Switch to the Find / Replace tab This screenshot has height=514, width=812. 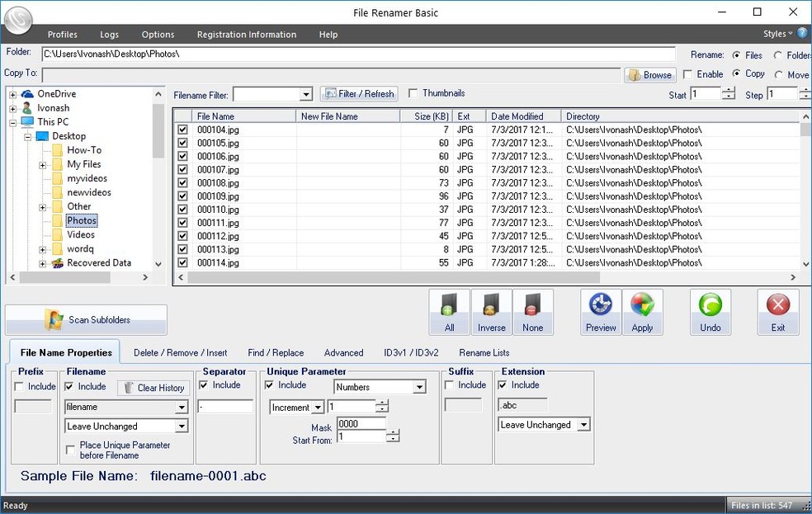click(276, 352)
